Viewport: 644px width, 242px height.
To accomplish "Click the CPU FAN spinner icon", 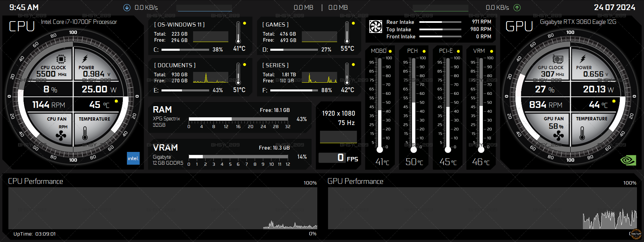I will tap(61, 135).
